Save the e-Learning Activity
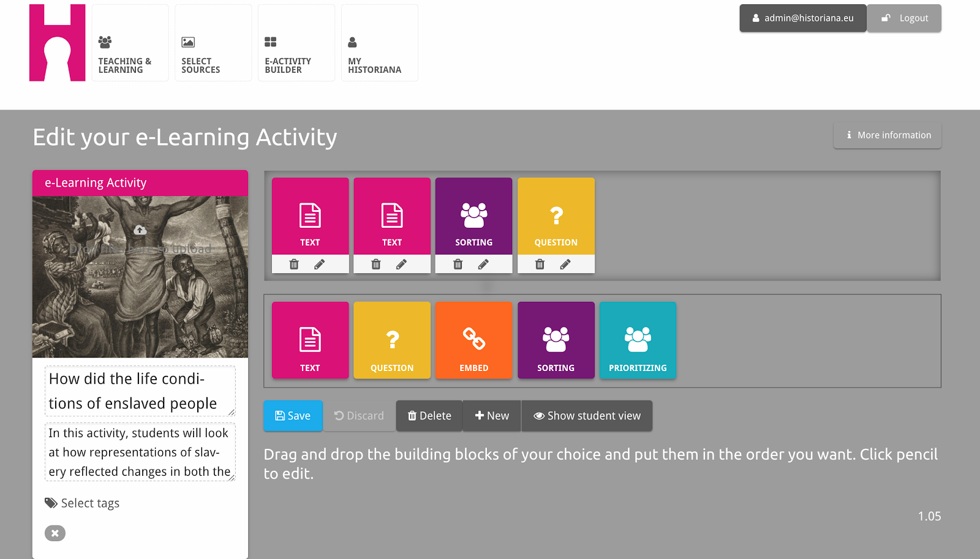980x559 pixels. pyautogui.click(x=293, y=416)
